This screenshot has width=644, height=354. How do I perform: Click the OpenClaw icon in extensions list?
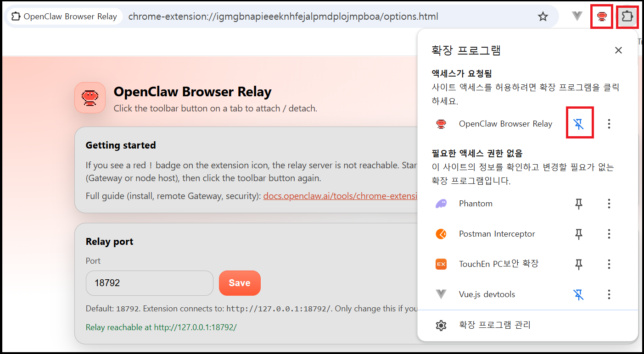click(x=441, y=124)
